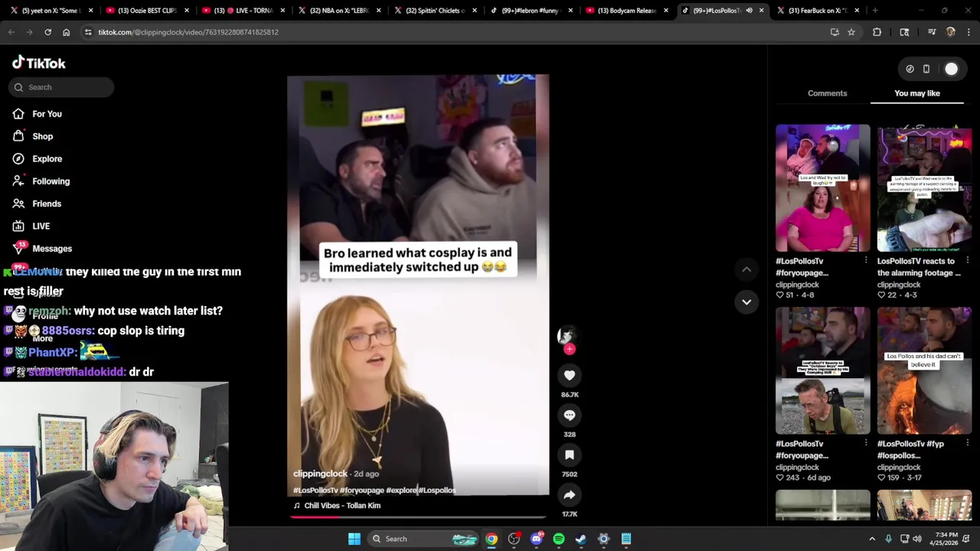Switch to the 'Oozie BEST CLIPS' tab
This screenshot has height=551, width=980.
tap(147, 11)
